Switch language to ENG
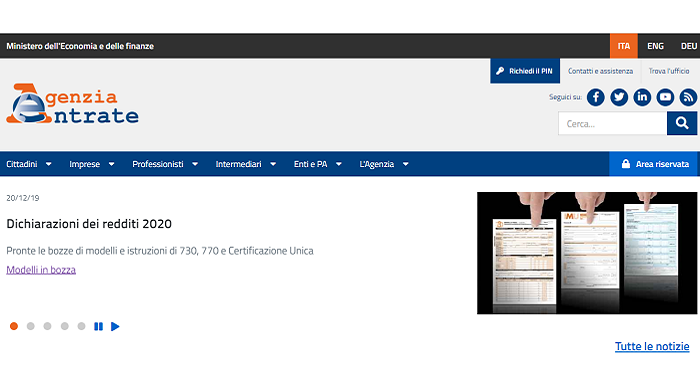Image resolution: width=700 pixels, height=370 pixels. 655,46
